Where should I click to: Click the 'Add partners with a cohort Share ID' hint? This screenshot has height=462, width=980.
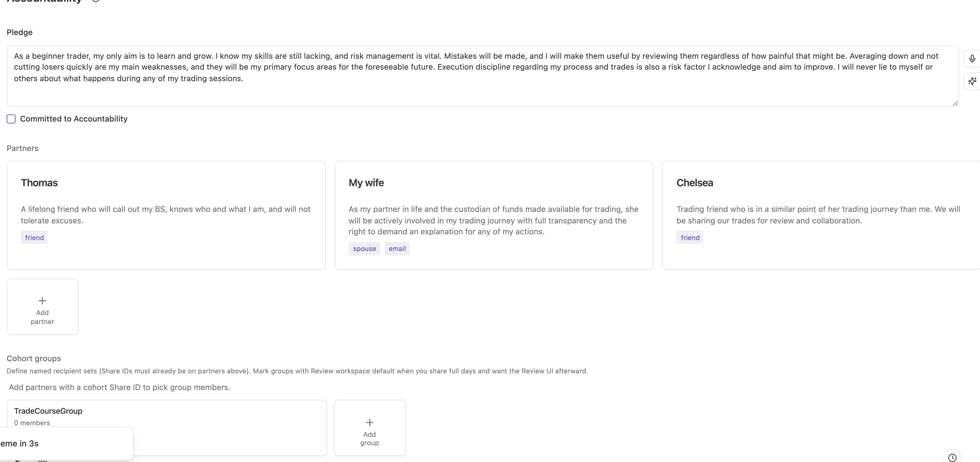coord(119,387)
